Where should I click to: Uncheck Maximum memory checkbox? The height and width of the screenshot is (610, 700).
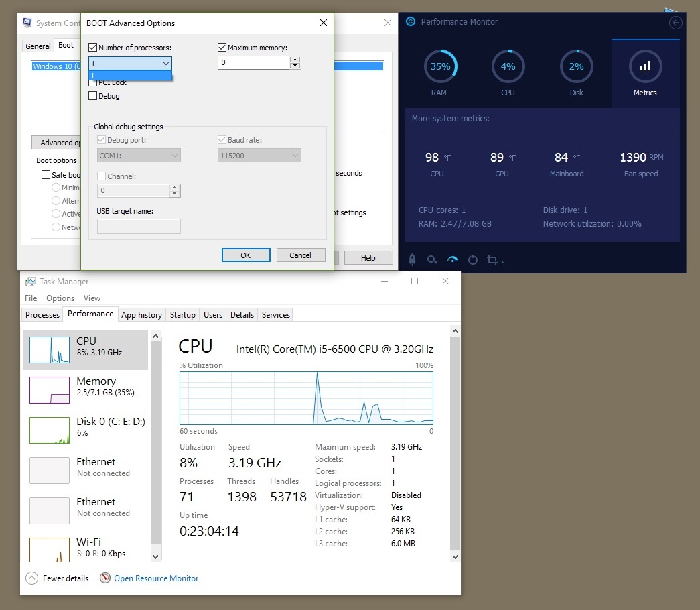(222, 48)
